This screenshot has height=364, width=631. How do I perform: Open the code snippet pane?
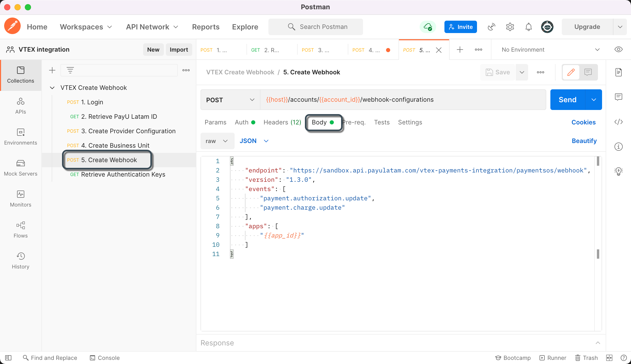[619, 122]
